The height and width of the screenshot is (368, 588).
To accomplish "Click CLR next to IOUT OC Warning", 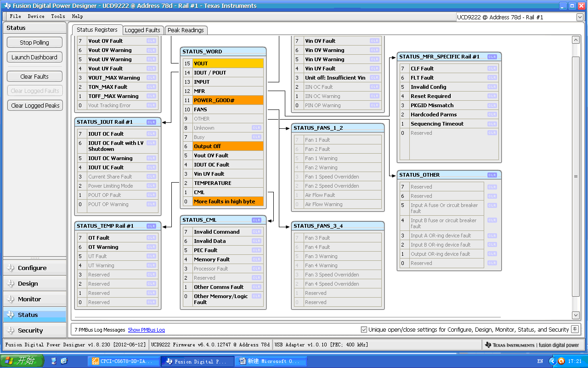I will (x=151, y=158).
